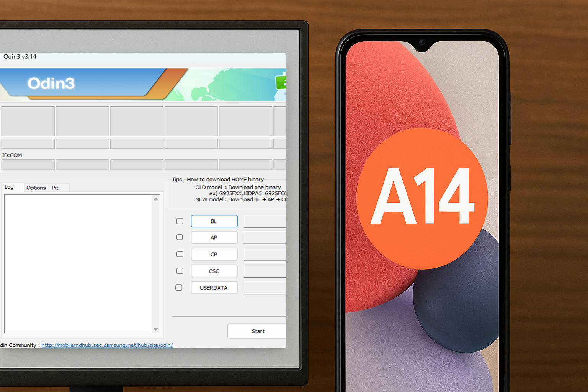The width and height of the screenshot is (588, 392).
Task: Click the file path field beside BL
Action: (x=265, y=221)
